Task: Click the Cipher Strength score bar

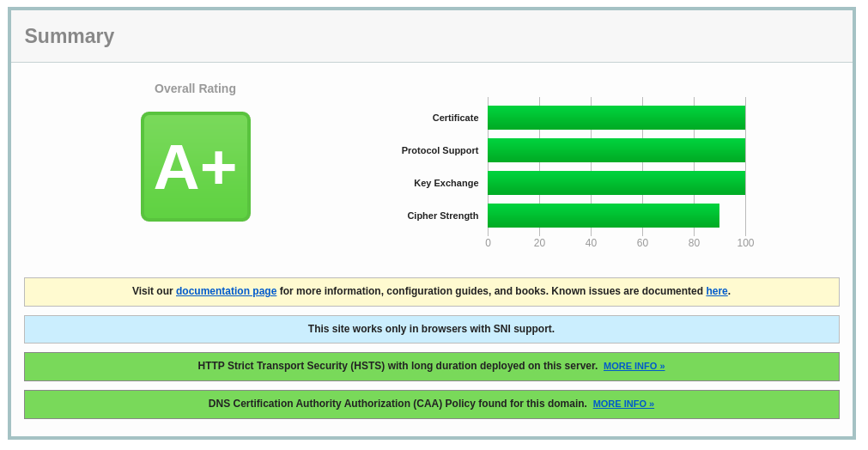Action: pyautogui.click(x=604, y=216)
